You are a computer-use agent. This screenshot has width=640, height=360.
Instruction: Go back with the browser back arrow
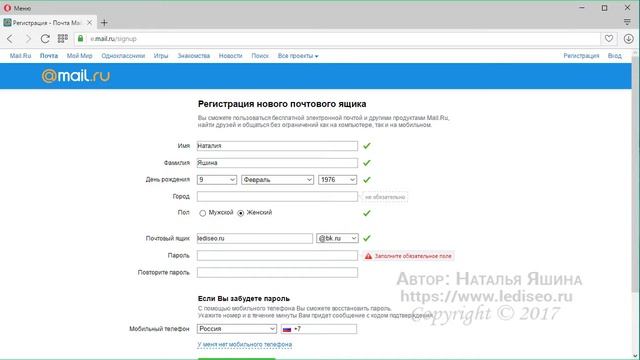10,39
